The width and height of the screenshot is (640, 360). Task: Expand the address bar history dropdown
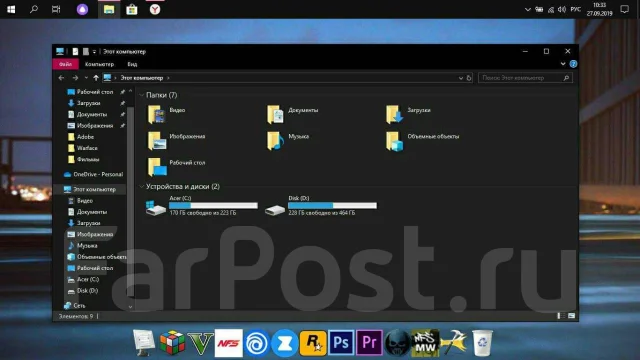coord(460,78)
